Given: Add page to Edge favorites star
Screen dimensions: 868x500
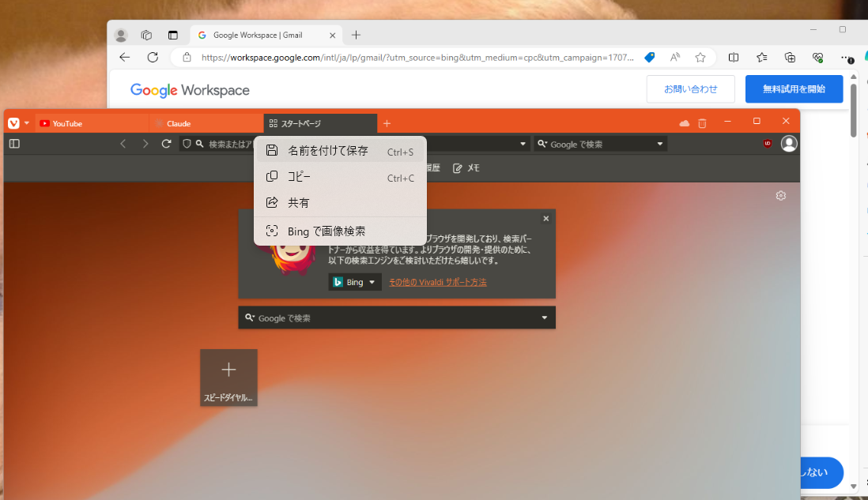Looking at the screenshot, I should click(x=700, y=57).
